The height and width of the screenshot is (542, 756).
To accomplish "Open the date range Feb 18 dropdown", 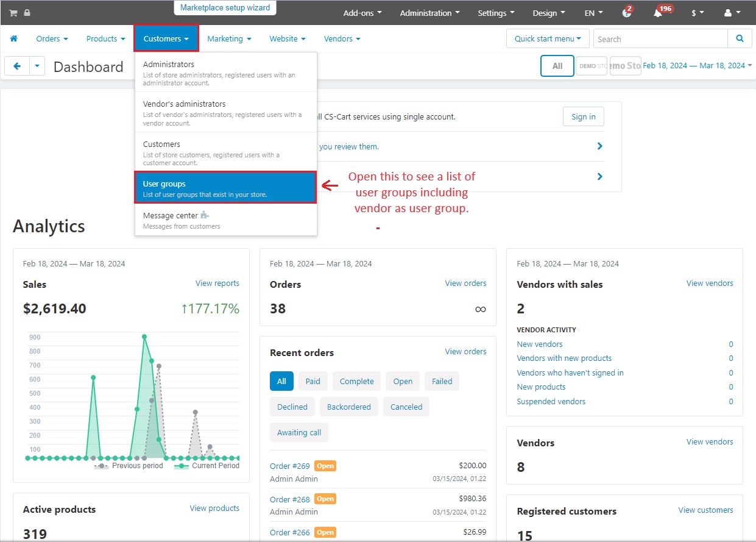I will click(x=698, y=65).
